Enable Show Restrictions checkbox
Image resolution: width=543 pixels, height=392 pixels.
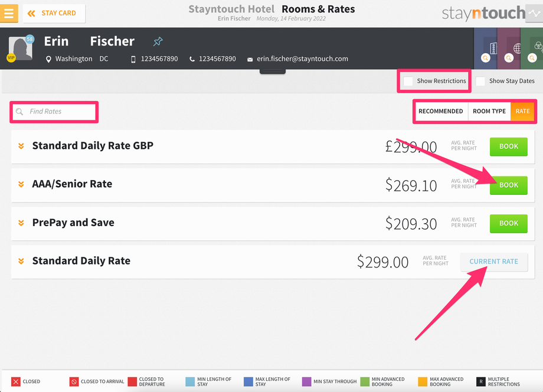coord(408,81)
